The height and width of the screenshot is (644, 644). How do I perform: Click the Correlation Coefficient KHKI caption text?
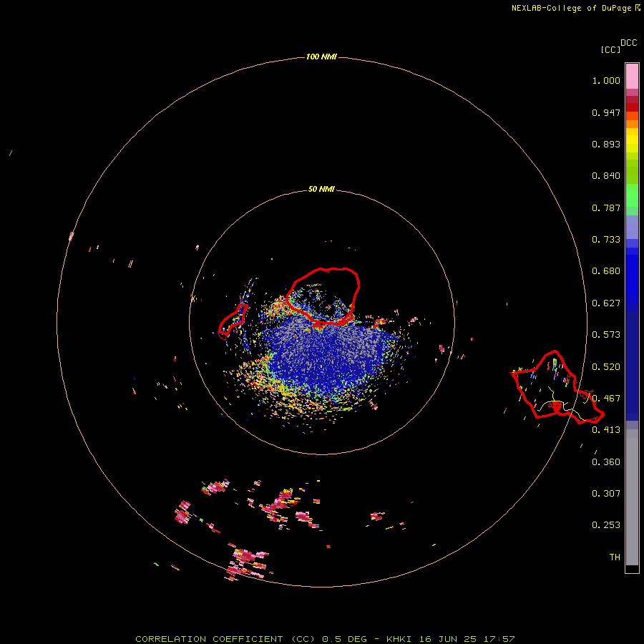325,639
